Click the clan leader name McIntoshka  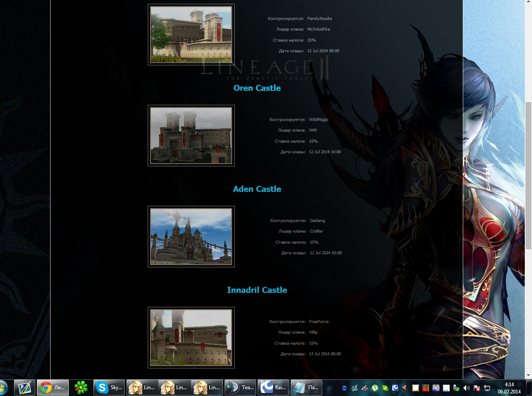(x=318, y=29)
